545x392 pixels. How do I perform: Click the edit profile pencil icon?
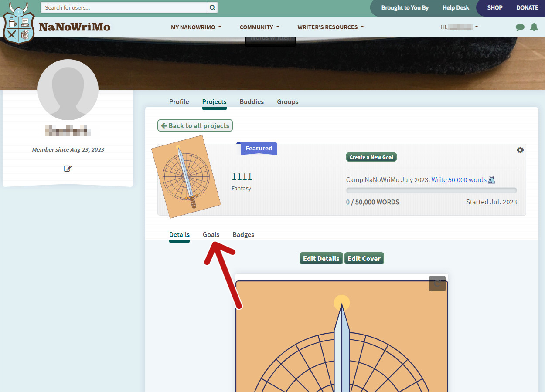(x=68, y=169)
